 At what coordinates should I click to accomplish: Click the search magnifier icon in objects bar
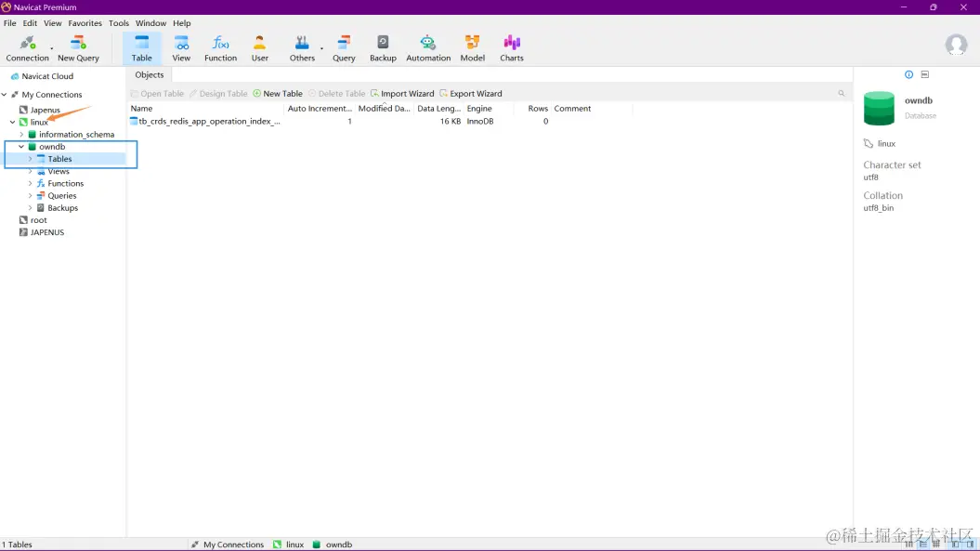842,93
